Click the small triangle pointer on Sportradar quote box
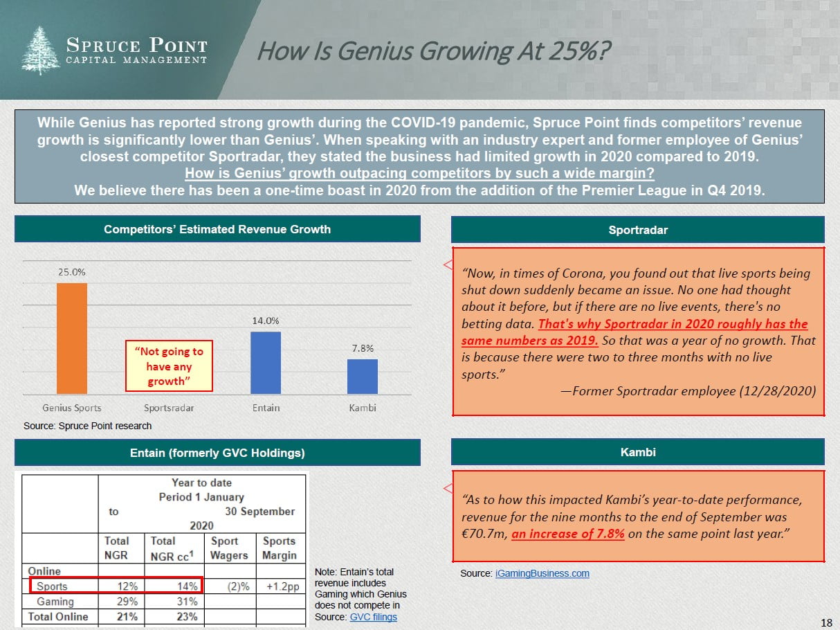Image resolution: width=840 pixels, height=630 pixels. pyautogui.click(x=446, y=264)
